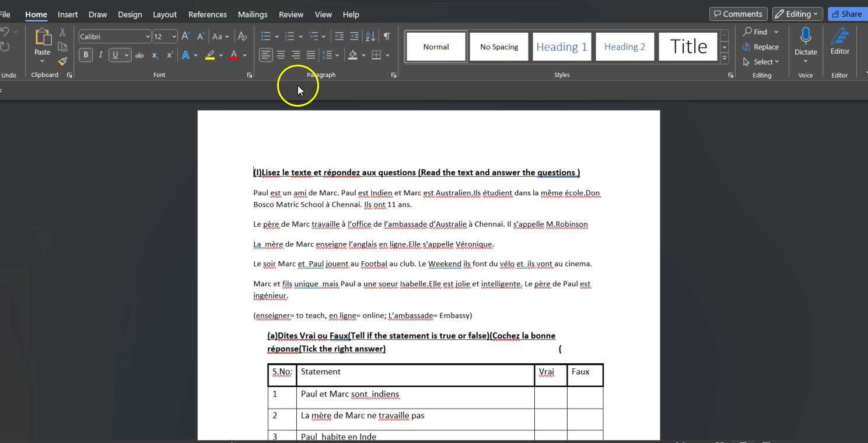Click the Dictate microphone icon
The width and height of the screenshot is (868, 443).
(x=806, y=37)
